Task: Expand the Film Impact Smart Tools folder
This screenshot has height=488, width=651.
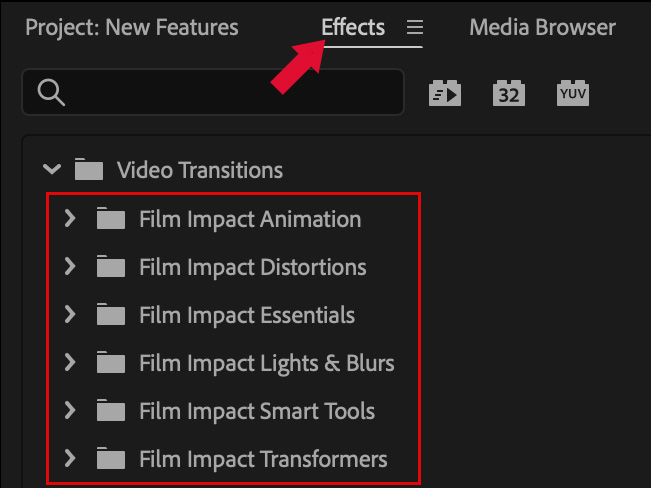Action: [70, 411]
